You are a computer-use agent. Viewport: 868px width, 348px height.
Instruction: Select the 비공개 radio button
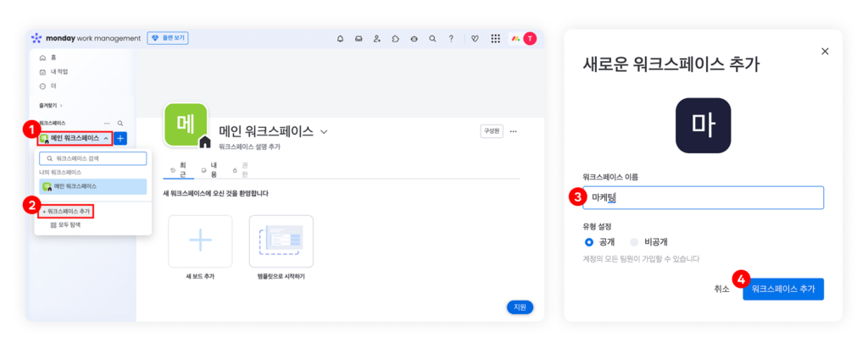point(633,241)
